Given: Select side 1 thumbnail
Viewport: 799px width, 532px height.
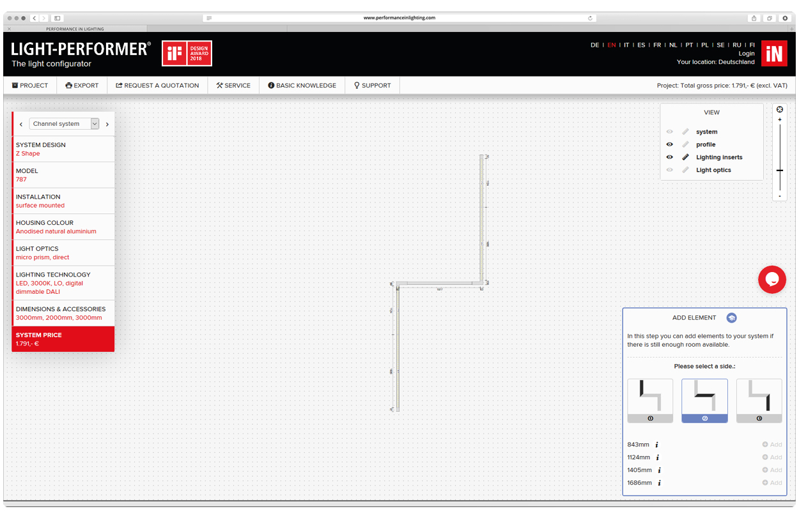Looking at the screenshot, I should 650,400.
